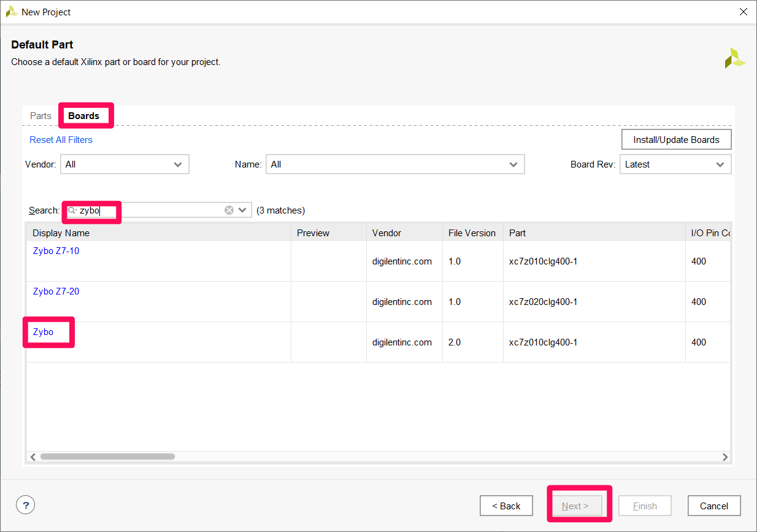
Task: Sort by the Vendor column header
Action: coord(404,233)
